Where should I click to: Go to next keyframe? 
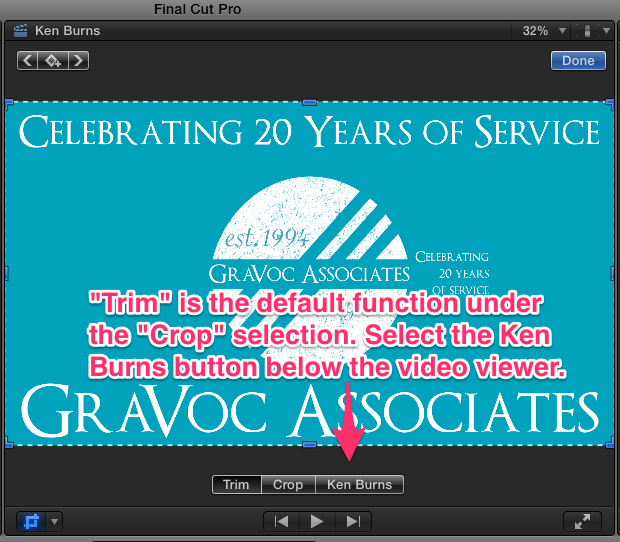tap(78, 60)
